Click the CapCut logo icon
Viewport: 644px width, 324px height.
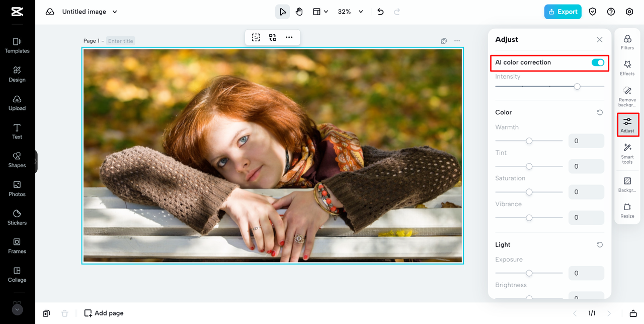click(17, 12)
